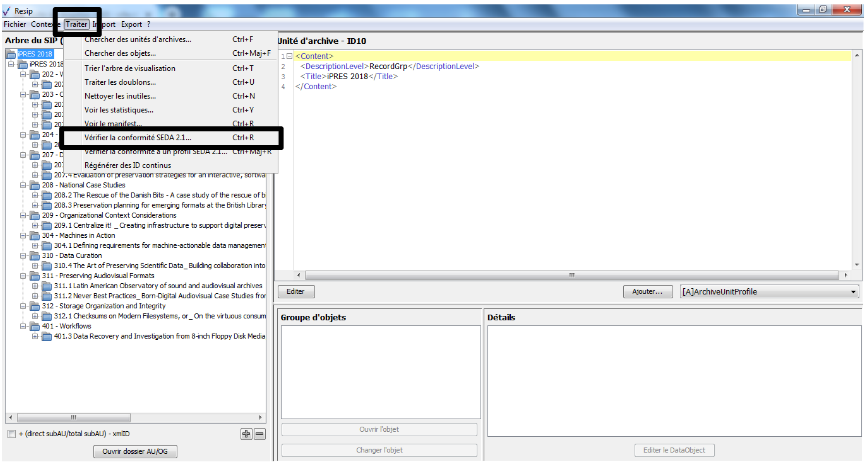The image size is (866, 464).
Task: Click folder icon of 310 Data Curation
Action: pos(35,255)
